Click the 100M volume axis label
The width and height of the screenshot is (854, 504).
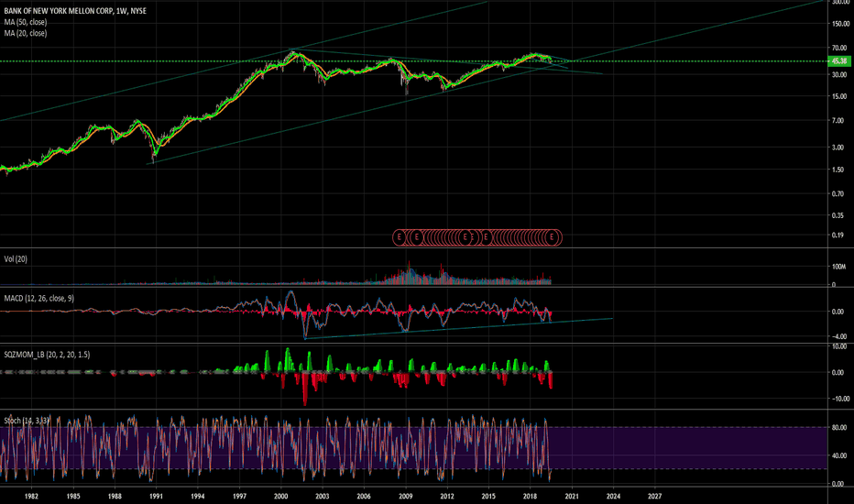pyautogui.click(x=838, y=267)
